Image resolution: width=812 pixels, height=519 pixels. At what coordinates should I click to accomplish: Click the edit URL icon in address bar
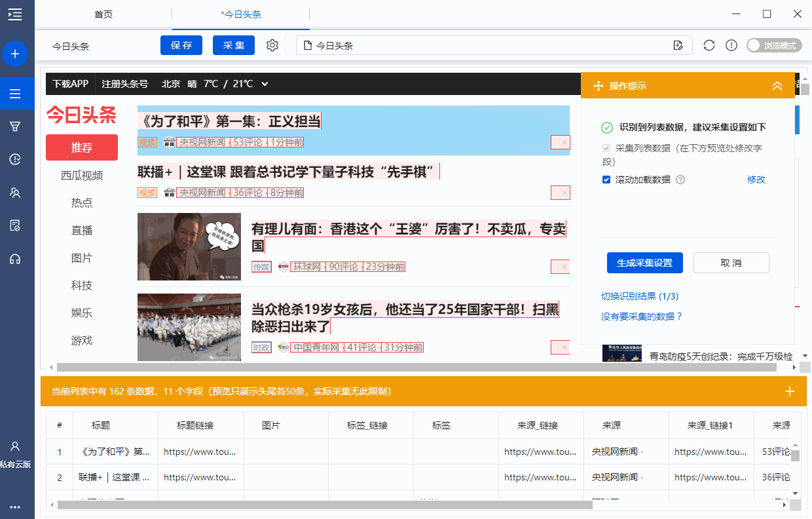tap(678, 45)
